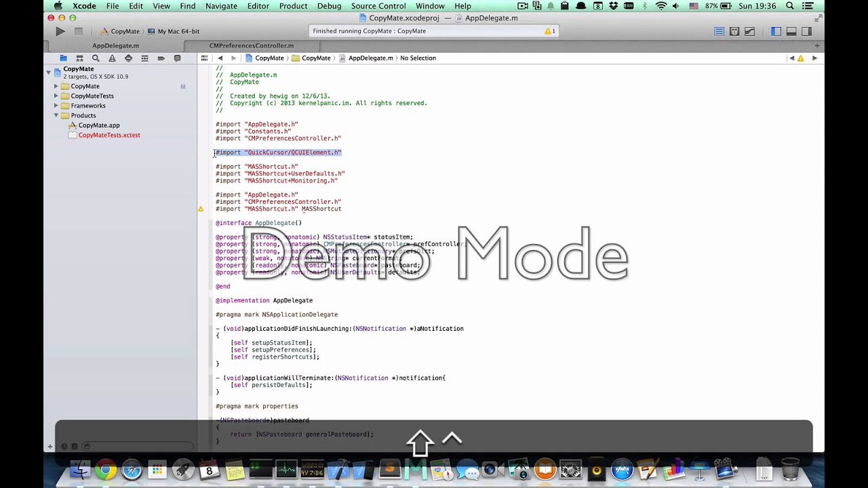Collapse the Products group
Image resolution: width=868 pixels, height=488 pixels.
tap(56, 115)
